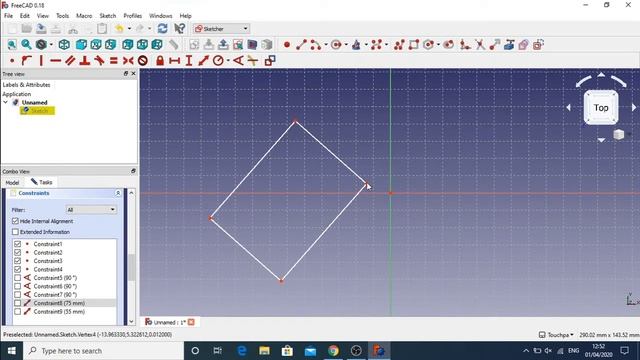
Task: Switch to the Tasks tab
Action: click(42, 182)
